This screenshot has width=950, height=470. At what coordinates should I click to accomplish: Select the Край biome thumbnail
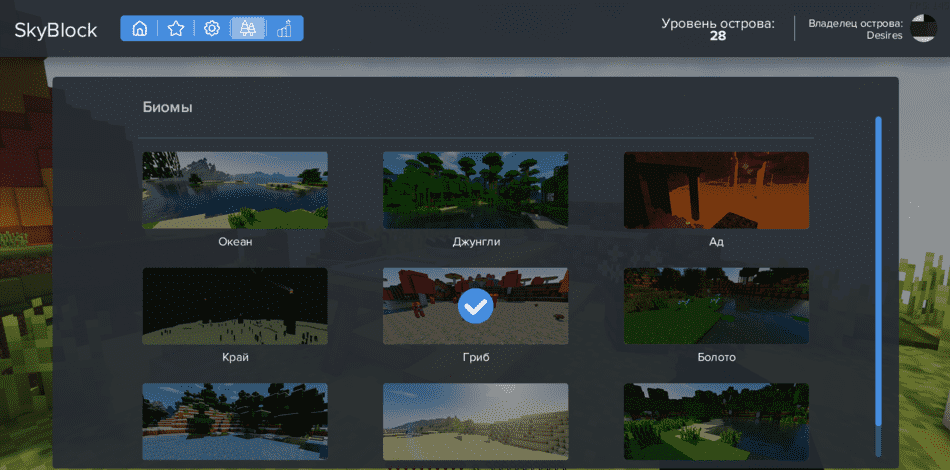(x=235, y=306)
